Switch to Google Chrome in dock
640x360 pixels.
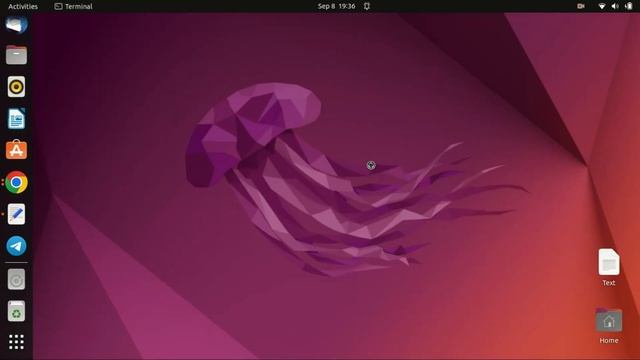[16, 182]
